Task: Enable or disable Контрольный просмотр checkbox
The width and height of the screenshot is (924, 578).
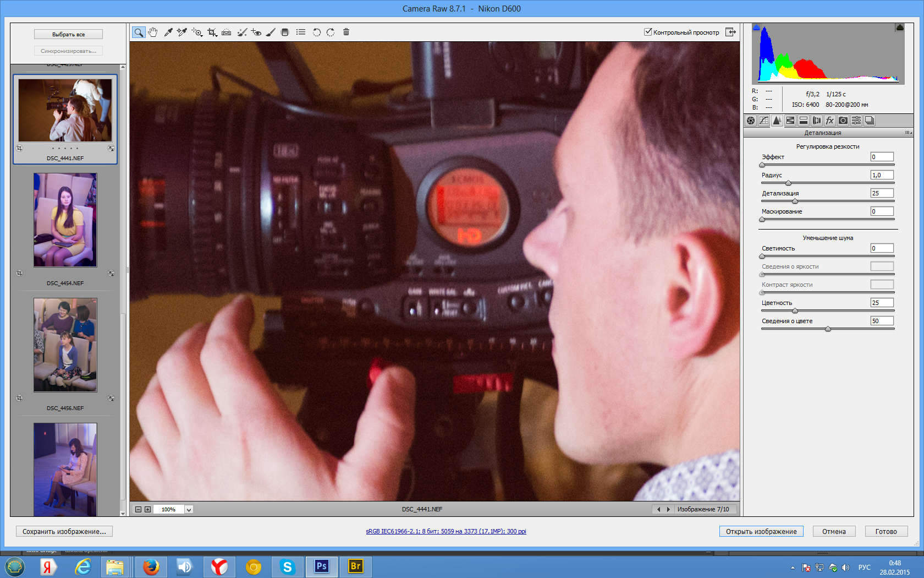Action: click(648, 32)
